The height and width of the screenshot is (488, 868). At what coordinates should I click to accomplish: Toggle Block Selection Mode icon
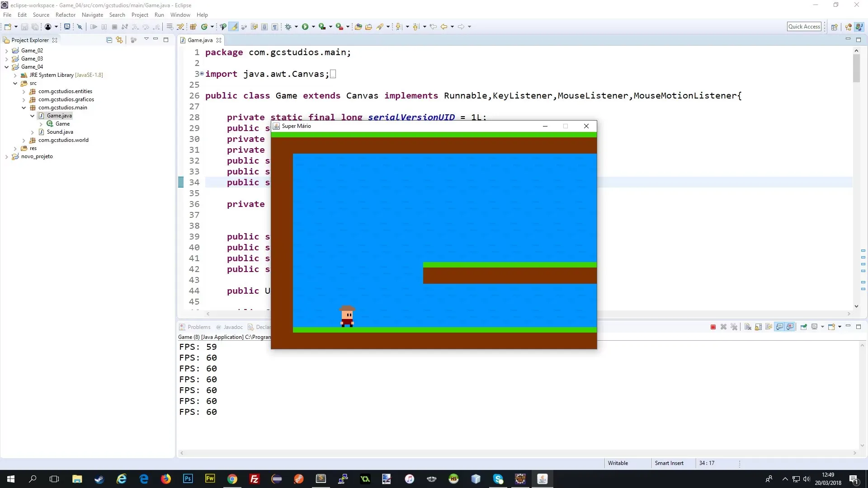pyautogui.click(x=264, y=27)
